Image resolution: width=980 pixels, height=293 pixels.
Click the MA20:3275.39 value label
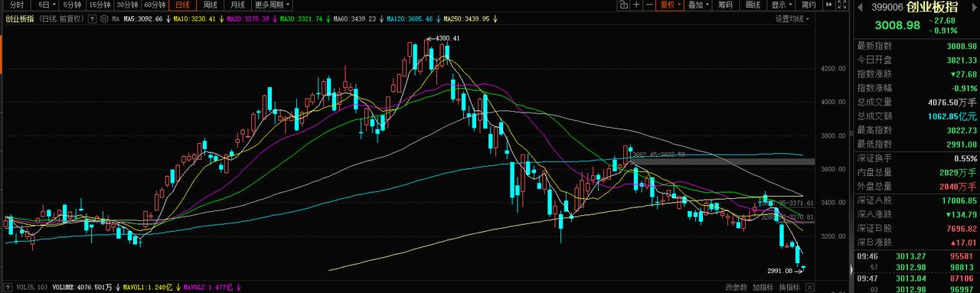(x=248, y=18)
